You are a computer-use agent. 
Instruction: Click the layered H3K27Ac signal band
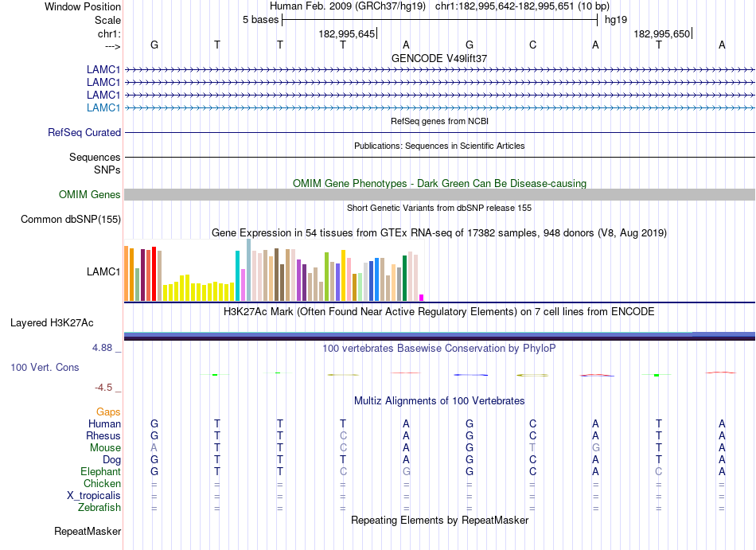(439, 336)
